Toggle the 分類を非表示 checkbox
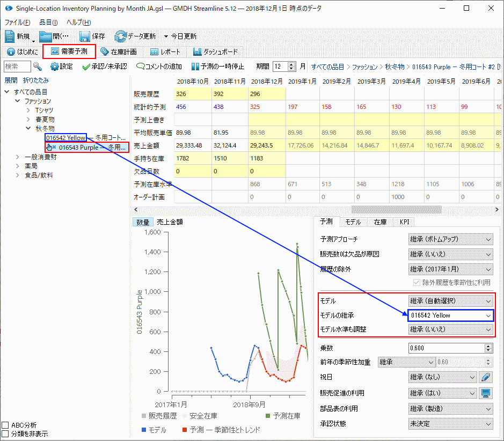Viewport: 504px width, 441px height. coord(5,433)
